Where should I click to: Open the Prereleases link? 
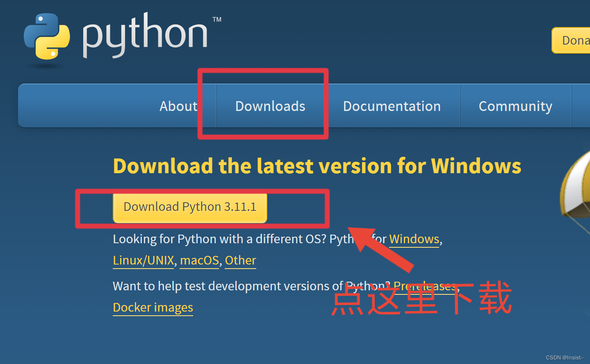point(424,286)
